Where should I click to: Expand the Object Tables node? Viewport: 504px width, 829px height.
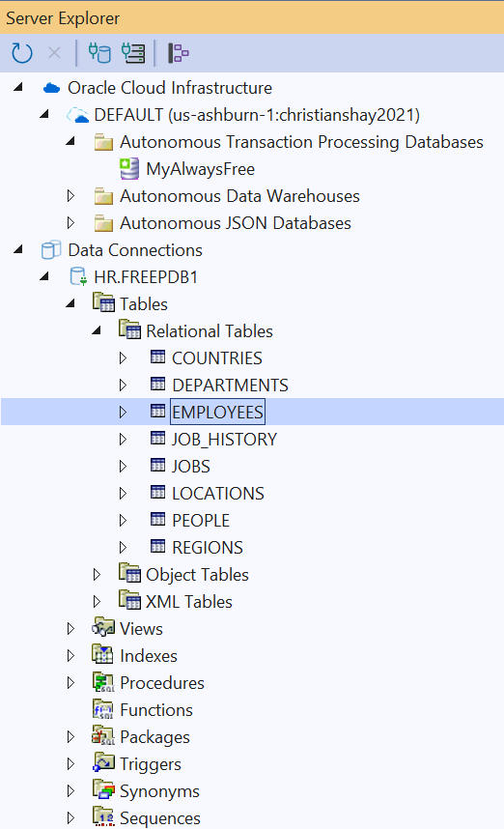click(97, 574)
